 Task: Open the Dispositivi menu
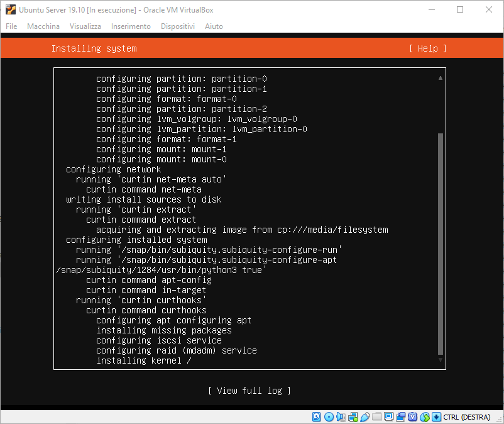click(178, 26)
